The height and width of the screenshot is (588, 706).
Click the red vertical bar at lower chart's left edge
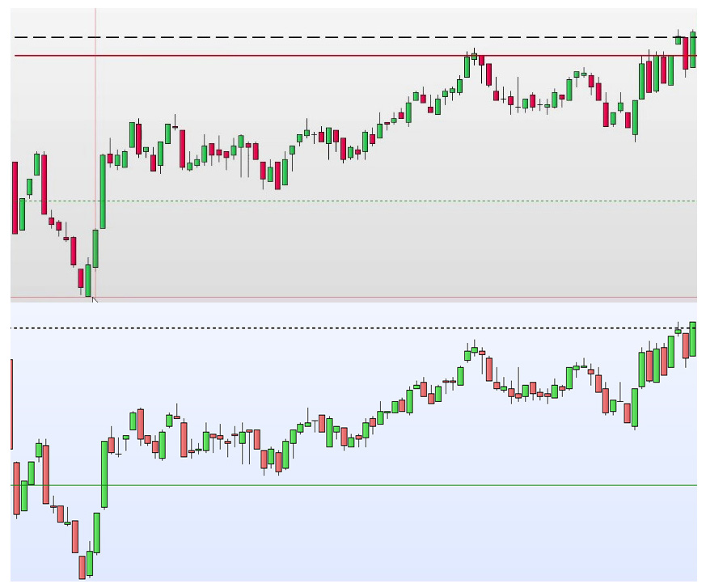pyautogui.click(x=11, y=404)
